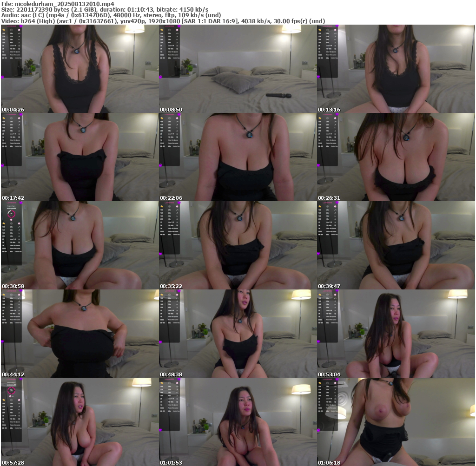Open the frame thumbnail stamped 00:22:06
This screenshot has width=476, height=466.
[238, 157]
